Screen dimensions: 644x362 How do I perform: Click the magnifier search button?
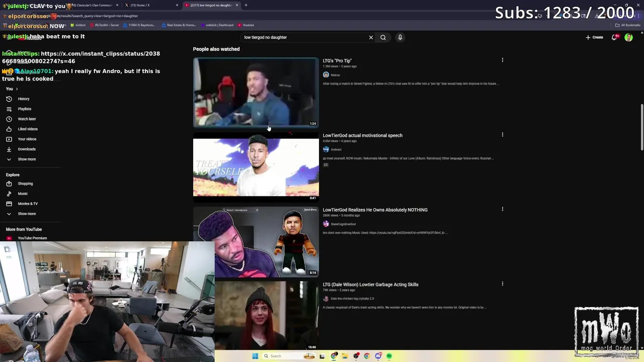383,37
